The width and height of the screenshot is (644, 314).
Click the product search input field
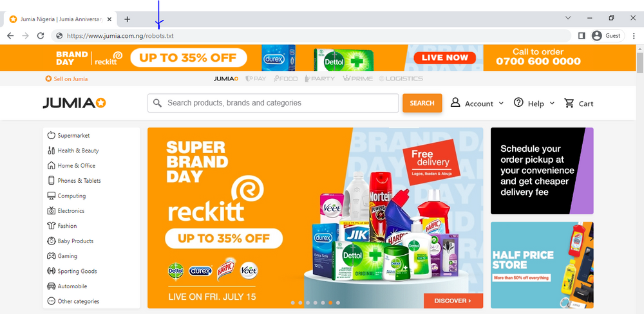point(273,103)
